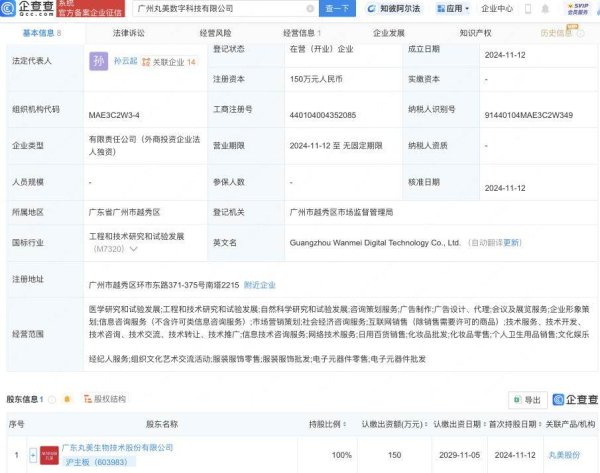Click the 2029-11-05 subscription date cell
Viewport: 600px width, 473px height.
(460, 455)
